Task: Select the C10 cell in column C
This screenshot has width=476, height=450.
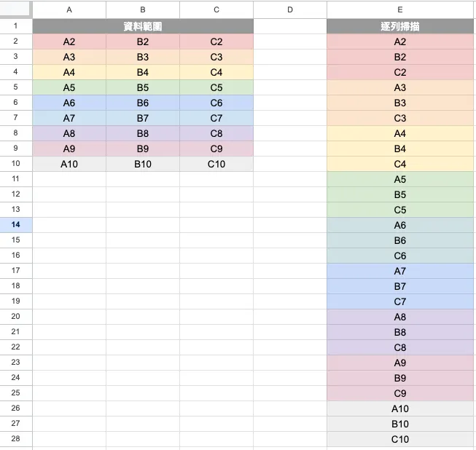Action: [216, 164]
